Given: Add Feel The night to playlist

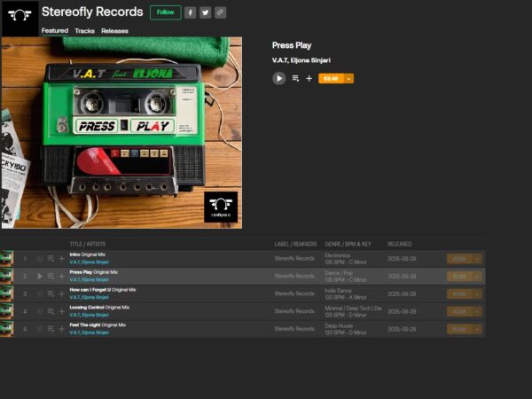Looking at the screenshot, I should click(x=61, y=329).
